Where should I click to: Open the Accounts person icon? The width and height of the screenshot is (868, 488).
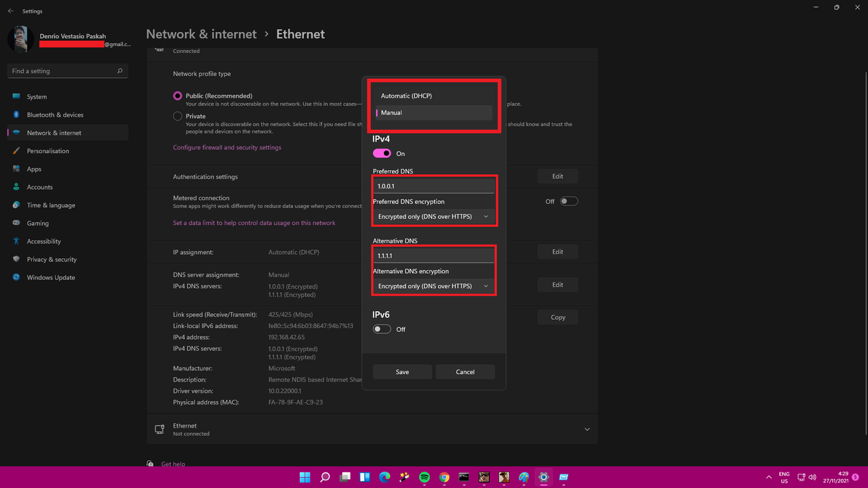pyautogui.click(x=16, y=187)
